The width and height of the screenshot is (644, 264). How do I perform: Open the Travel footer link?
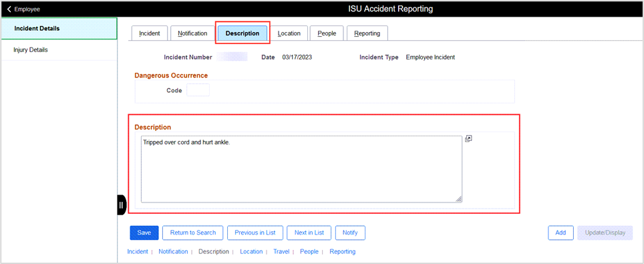(x=281, y=251)
